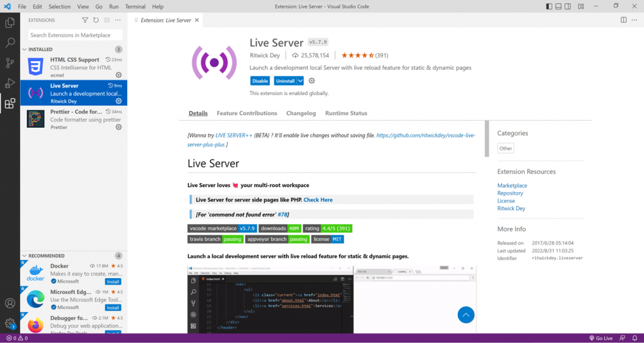The image size is (644, 343).
Task: Filter extensions with the funnel icon
Action: pyautogui.click(x=85, y=20)
